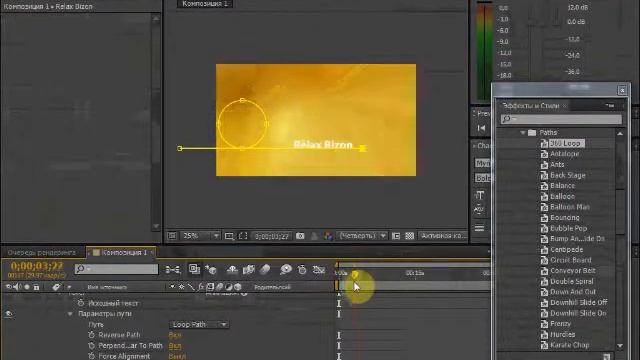Toggle the layer eye next to Параметры пути
Viewport: 640px width, 360px height.
(9, 314)
